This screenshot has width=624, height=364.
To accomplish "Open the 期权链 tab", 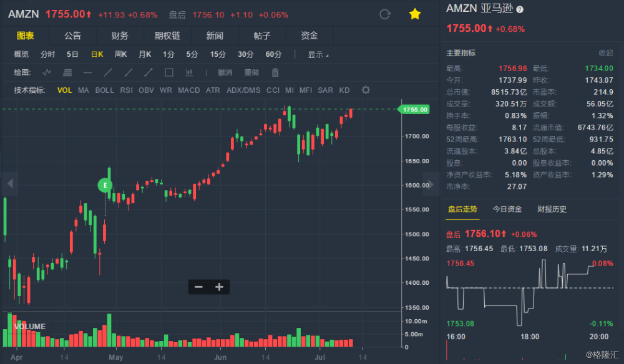I will 167,36.
